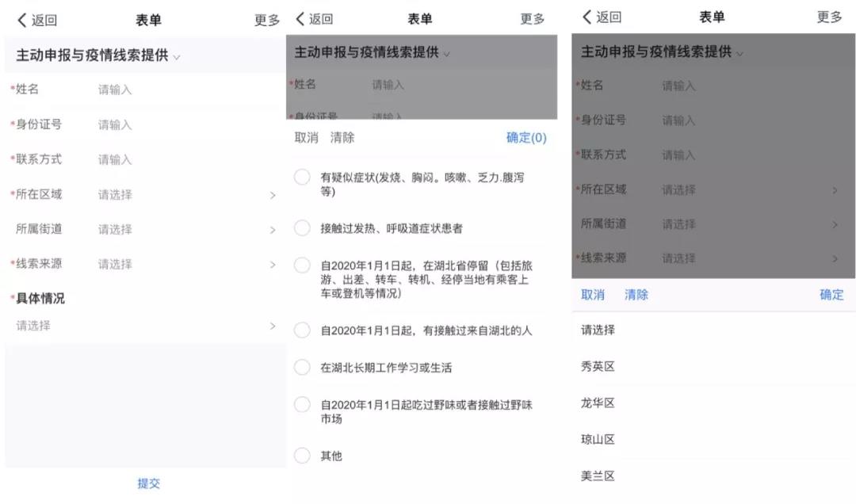Tap the 返回 back arrow on the right screen
The width and height of the screenshot is (856, 504).
tap(602, 17)
